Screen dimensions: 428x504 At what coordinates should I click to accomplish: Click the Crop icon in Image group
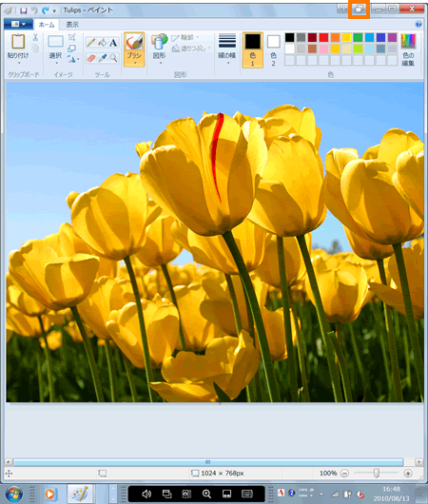(x=71, y=37)
